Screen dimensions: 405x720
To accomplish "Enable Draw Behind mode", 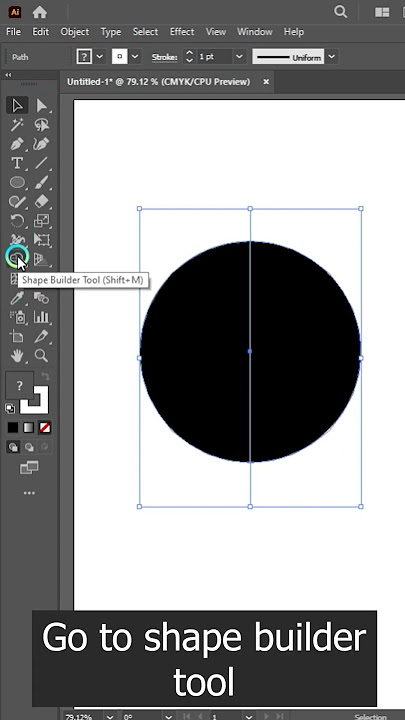I will tap(29, 446).
